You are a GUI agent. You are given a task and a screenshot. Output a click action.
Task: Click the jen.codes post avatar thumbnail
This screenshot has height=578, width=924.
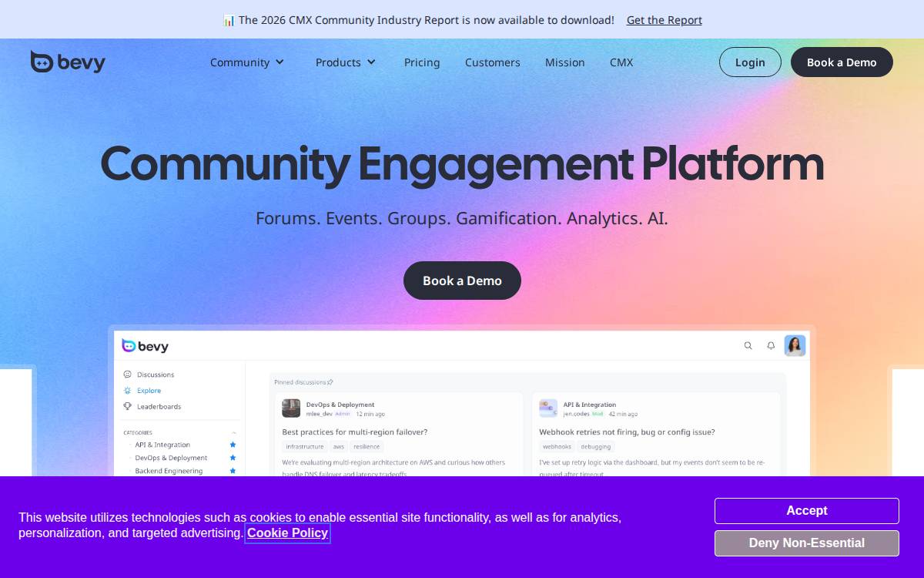pos(548,408)
